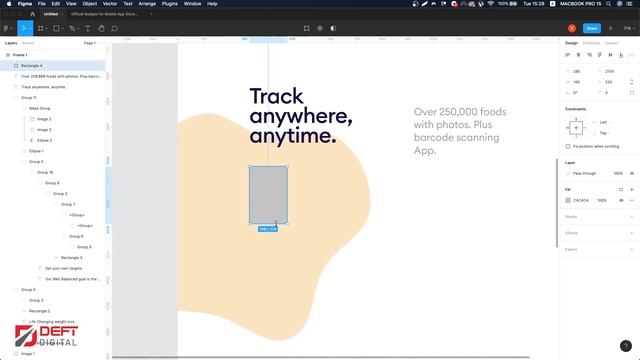Image resolution: width=640 pixels, height=360 pixels.
Task: Open the Arrange menu
Action: click(x=147, y=4)
